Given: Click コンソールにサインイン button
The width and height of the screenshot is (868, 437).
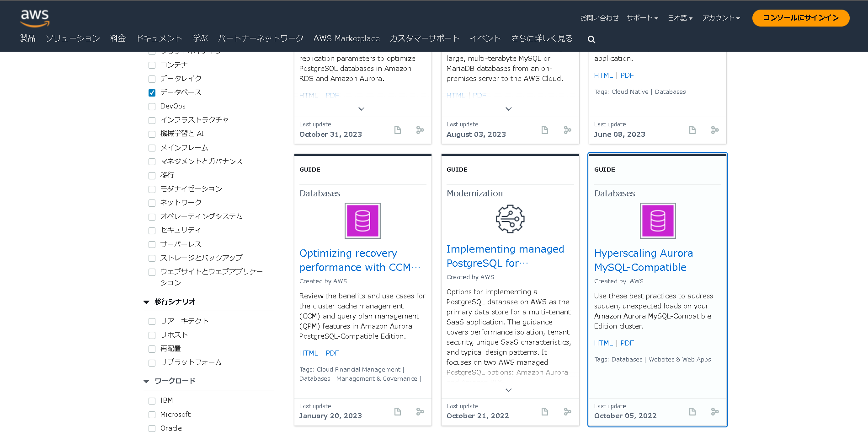Looking at the screenshot, I should pos(801,18).
